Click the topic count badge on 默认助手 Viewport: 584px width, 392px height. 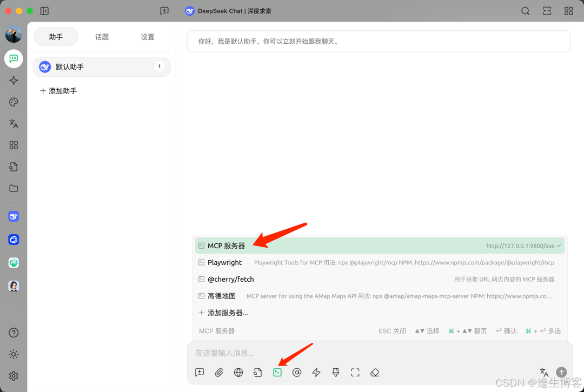(x=160, y=67)
